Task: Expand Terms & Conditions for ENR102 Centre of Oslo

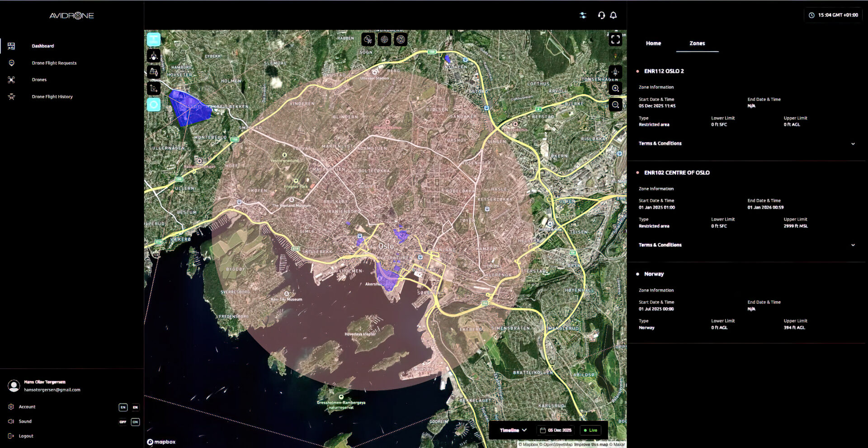Action: [853, 245]
